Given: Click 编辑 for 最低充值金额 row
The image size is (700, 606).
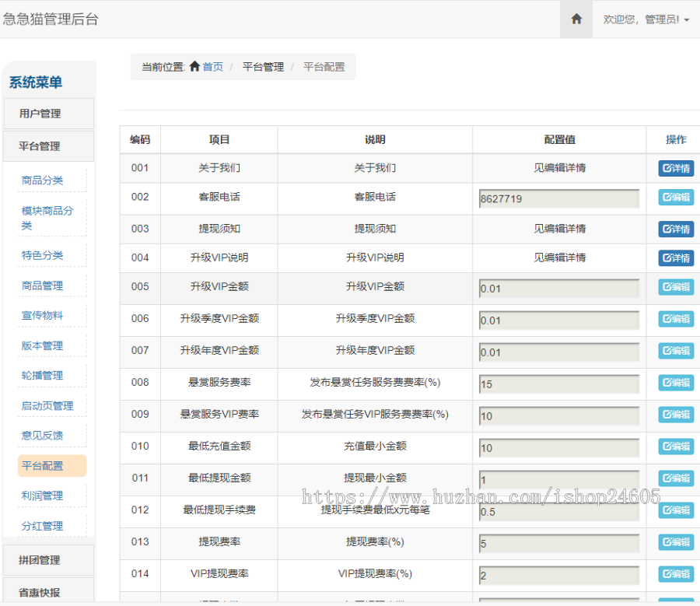Looking at the screenshot, I should tap(675, 447).
